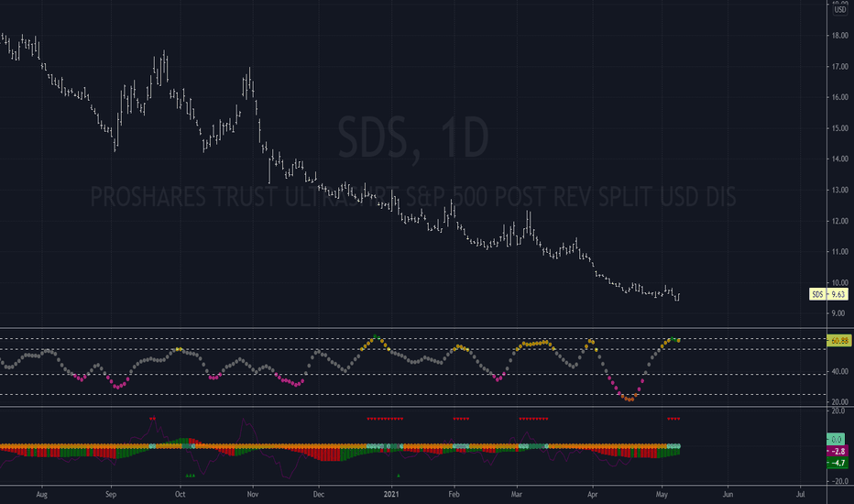Click the 13.00 price axis label
Viewport: 854px width, 504px height.
point(840,190)
